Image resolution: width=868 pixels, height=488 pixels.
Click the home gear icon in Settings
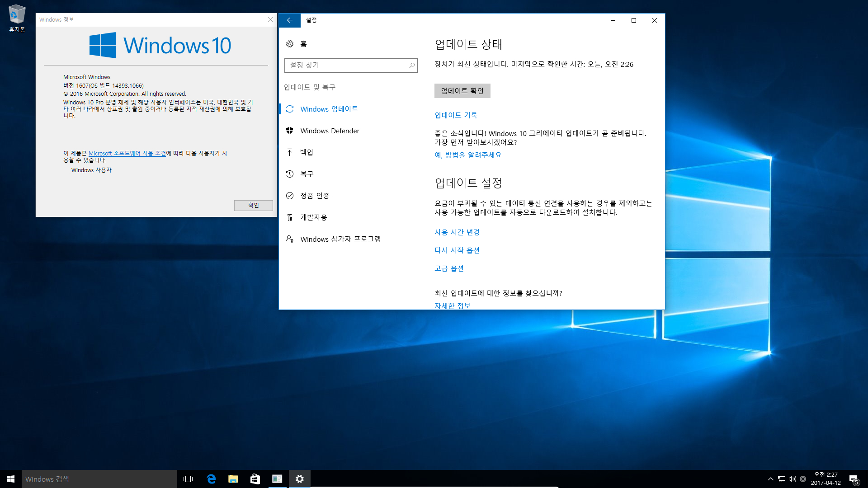(x=290, y=44)
